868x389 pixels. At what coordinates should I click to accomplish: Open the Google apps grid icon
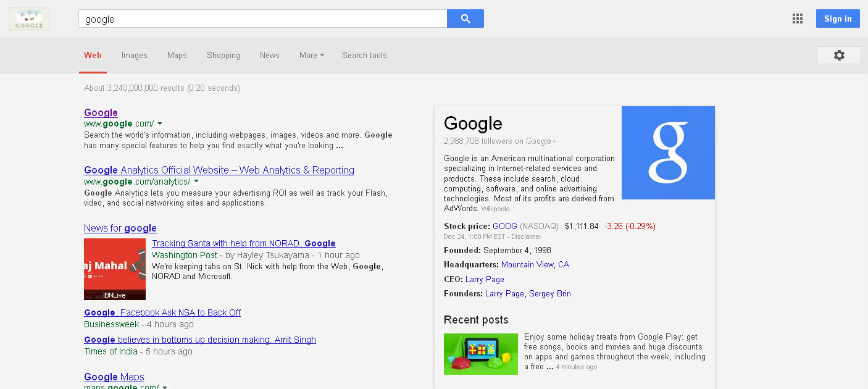tap(798, 19)
